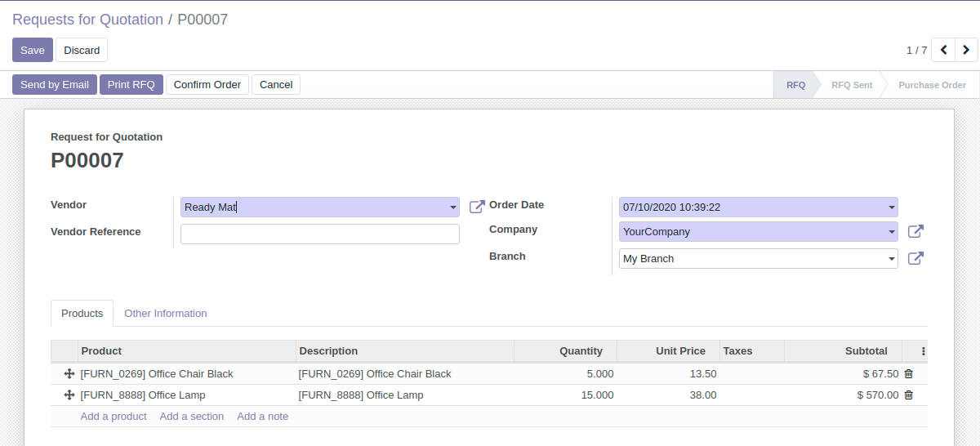Click Add a product link
The height and width of the screenshot is (446, 980).
[114, 417]
